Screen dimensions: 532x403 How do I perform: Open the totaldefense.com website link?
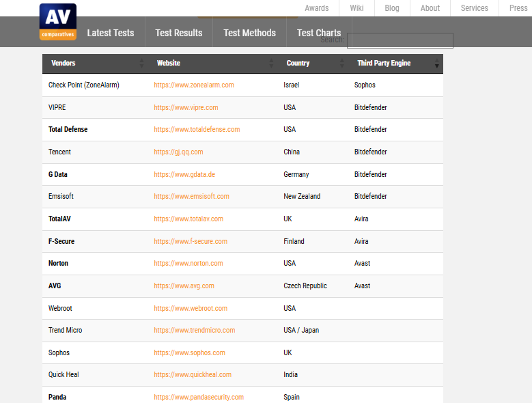197,130
